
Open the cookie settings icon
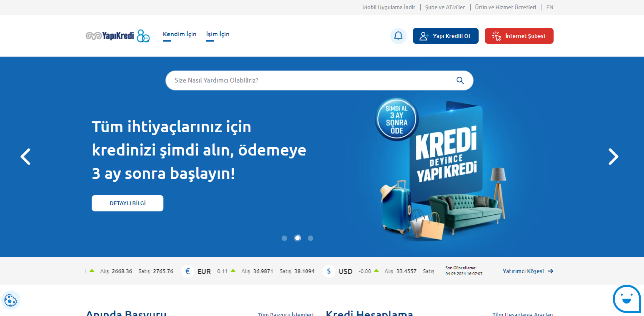[11, 300]
